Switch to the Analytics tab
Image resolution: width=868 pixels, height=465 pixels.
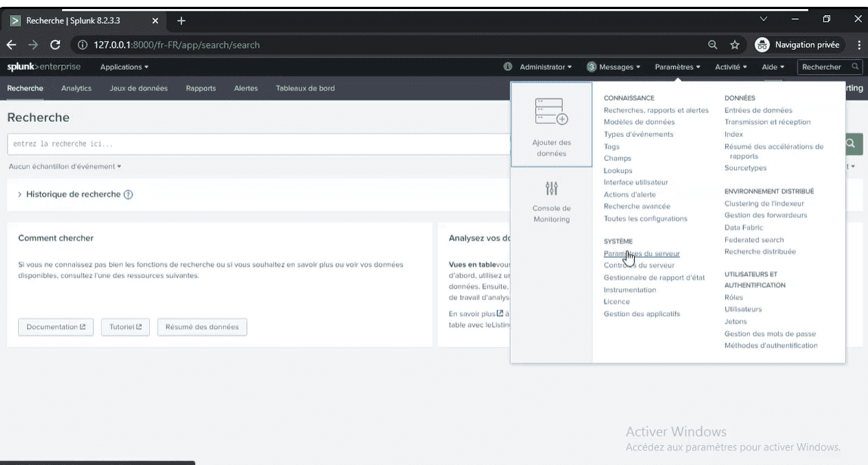[x=76, y=88]
